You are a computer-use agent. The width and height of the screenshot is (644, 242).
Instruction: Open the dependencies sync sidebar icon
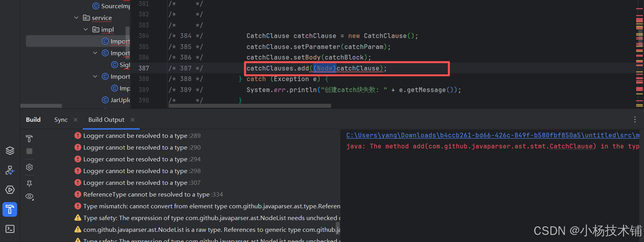pos(10,170)
